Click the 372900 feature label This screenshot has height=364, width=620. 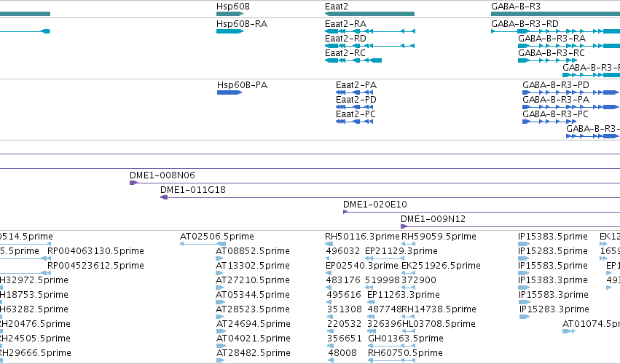pyautogui.click(x=419, y=280)
